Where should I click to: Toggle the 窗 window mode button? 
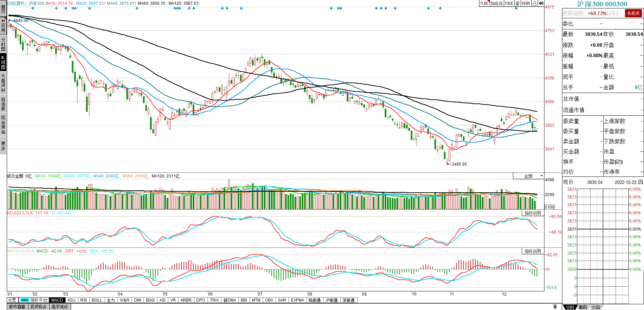(x=518, y=3)
